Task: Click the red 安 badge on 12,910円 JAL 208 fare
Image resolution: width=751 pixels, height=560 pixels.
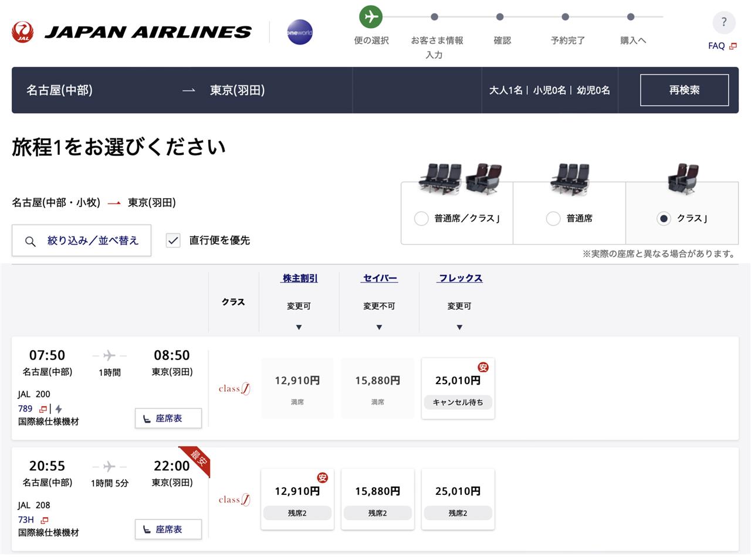Action: [322, 477]
